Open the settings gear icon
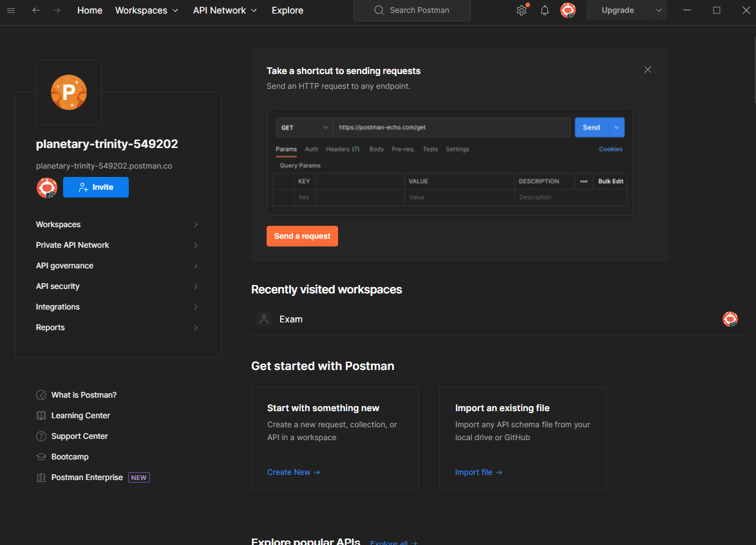The height and width of the screenshot is (545, 756). coord(521,10)
